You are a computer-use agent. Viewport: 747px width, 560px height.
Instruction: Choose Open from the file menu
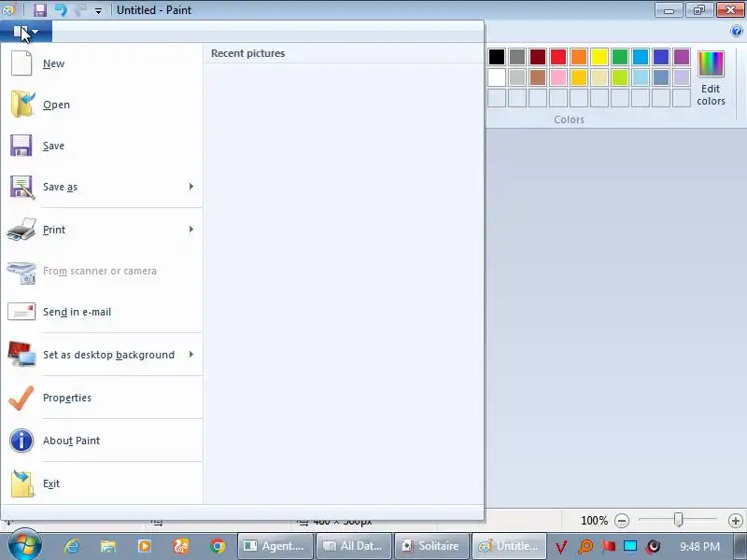click(102, 105)
